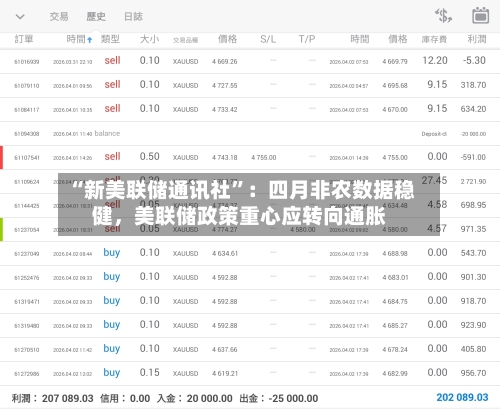The height and width of the screenshot is (410, 500).
Task: Select order 61107541 row
Action: [x=250, y=157]
